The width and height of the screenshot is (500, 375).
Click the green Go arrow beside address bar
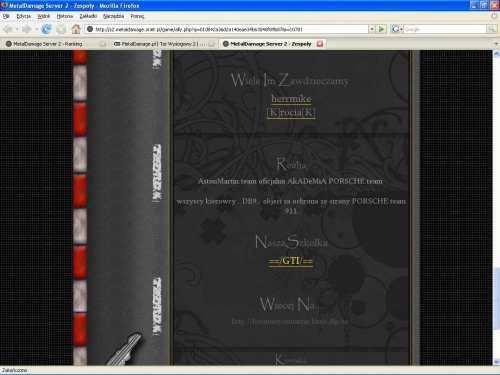(381, 29)
